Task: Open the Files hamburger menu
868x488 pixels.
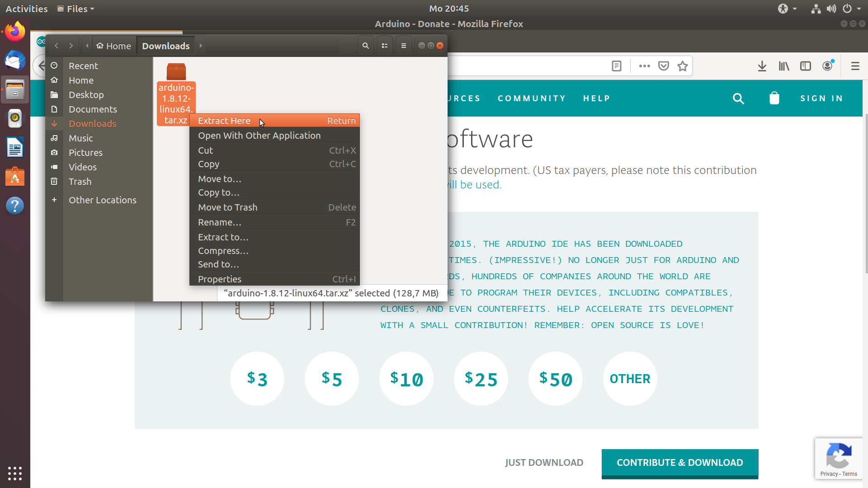Action: pos(404,46)
